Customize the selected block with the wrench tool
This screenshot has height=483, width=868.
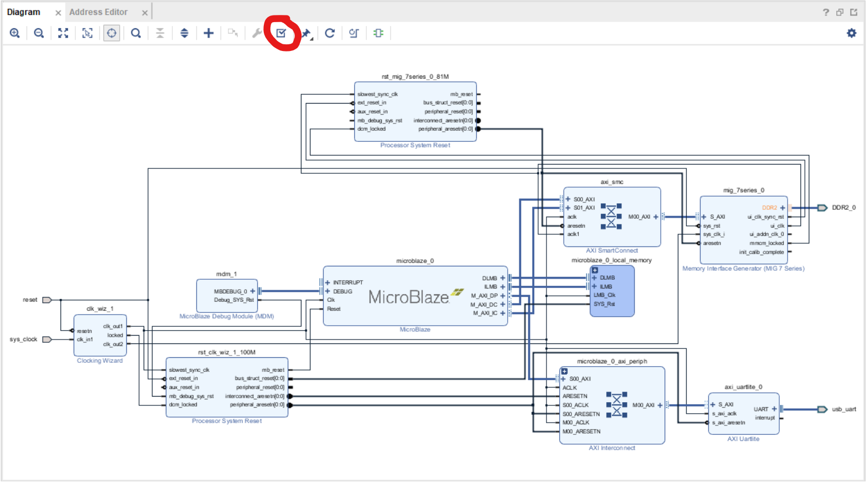pyautogui.click(x=256, y=33)
